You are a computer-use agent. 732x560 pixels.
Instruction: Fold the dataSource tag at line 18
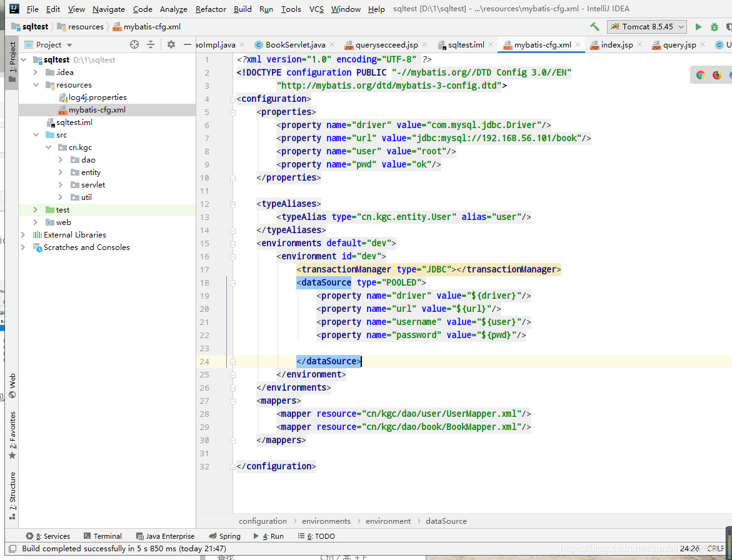click(233, 282)
